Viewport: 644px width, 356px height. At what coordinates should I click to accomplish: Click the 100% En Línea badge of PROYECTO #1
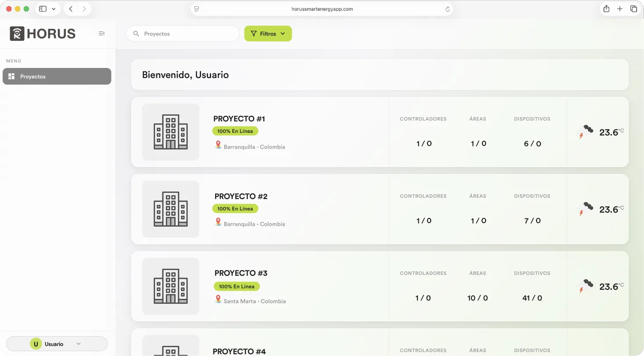[x=235, y=131]
